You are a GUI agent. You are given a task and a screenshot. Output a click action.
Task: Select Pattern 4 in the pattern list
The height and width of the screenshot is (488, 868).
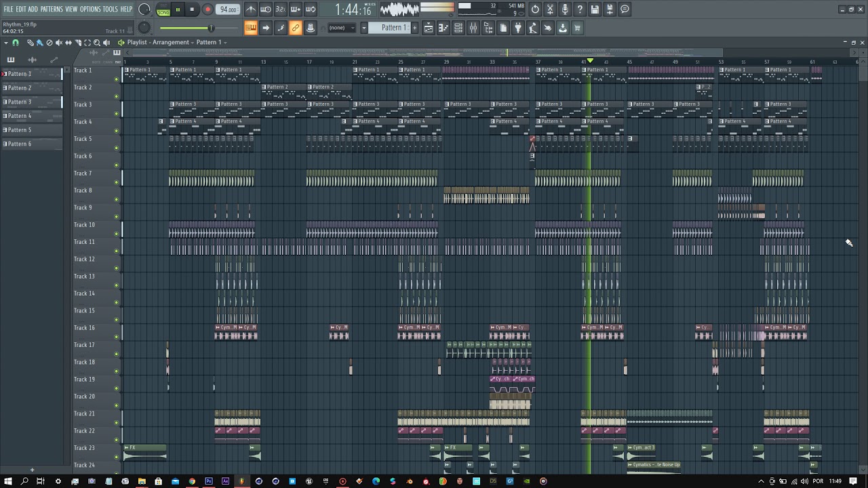click(32, 116)
